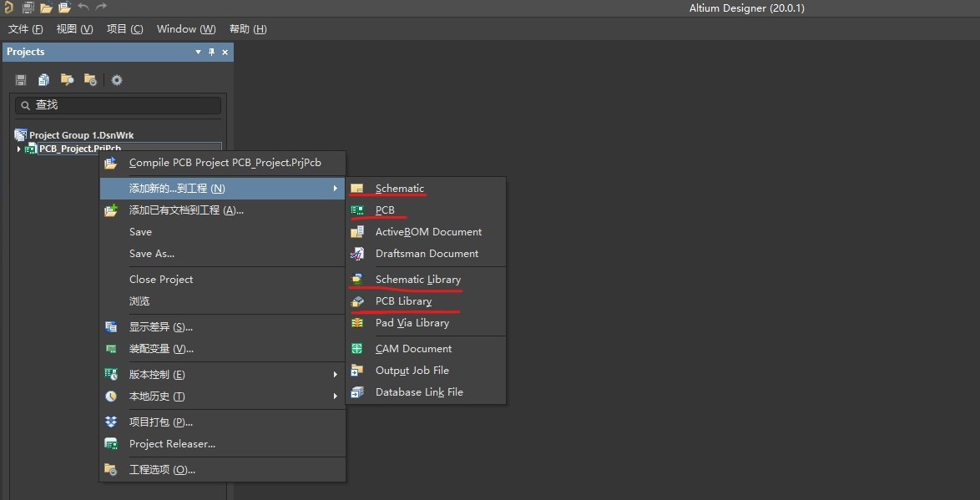Image resolution: width=980 pixels, height=500 pixels.
Task: Add a new PCB Library
Action: 426,301
